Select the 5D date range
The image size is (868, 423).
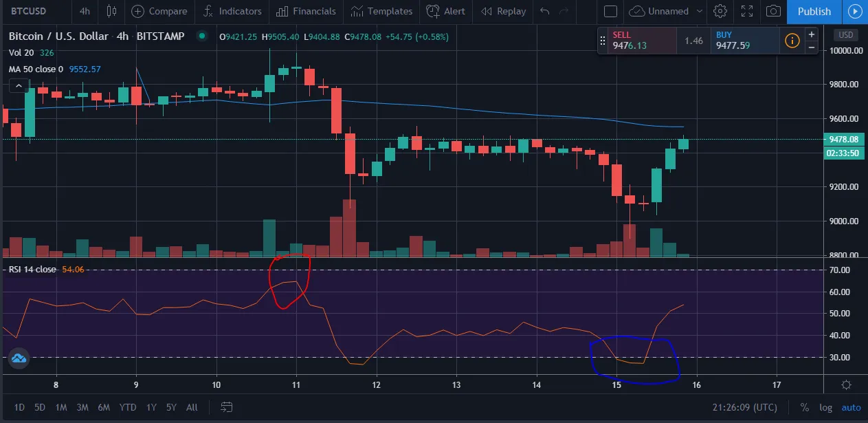click(40, 407)
